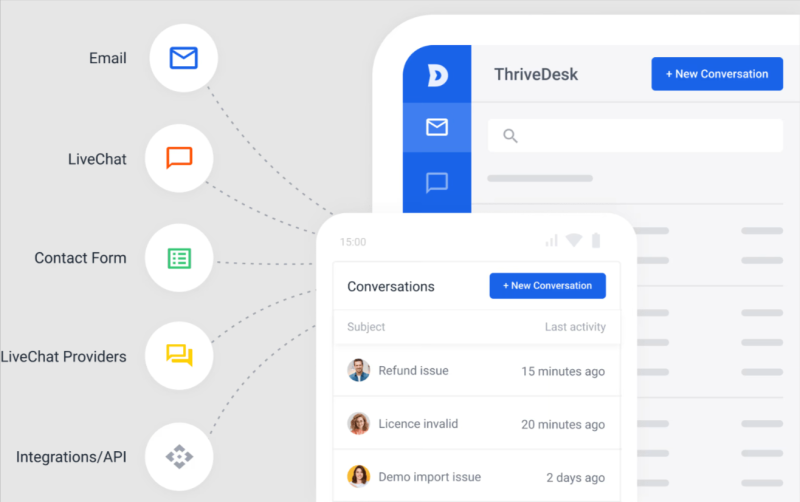Click the 20 minutes ago timestamp
This screenshot has height=502, width=800.
coord(563,424)
